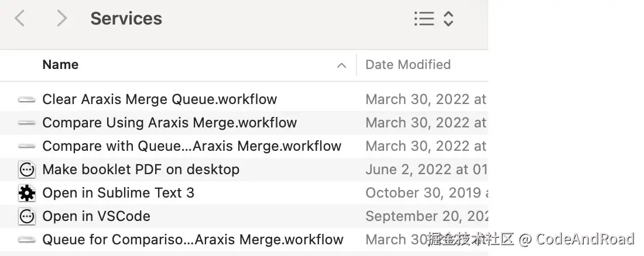Select the Make booklet PDF on desktop item

(141, 169)
